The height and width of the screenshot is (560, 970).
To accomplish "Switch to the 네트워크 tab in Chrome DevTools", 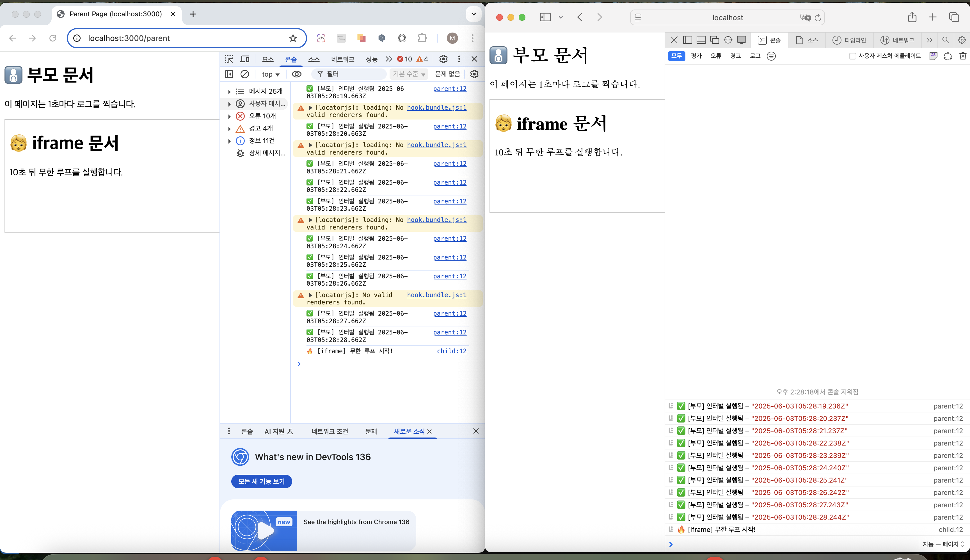I will (x=342, y=59).
